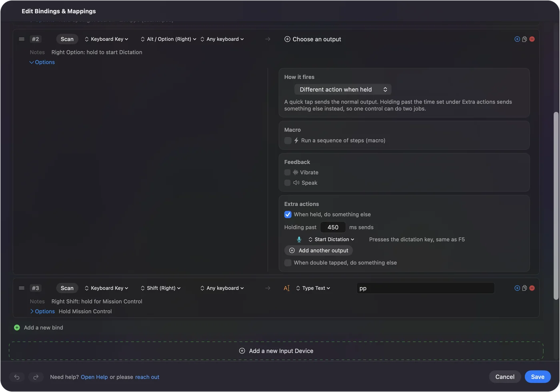Tick the Speak feedback checkbox
Viewport: 560px width, 392px height.
coord(287,183)
